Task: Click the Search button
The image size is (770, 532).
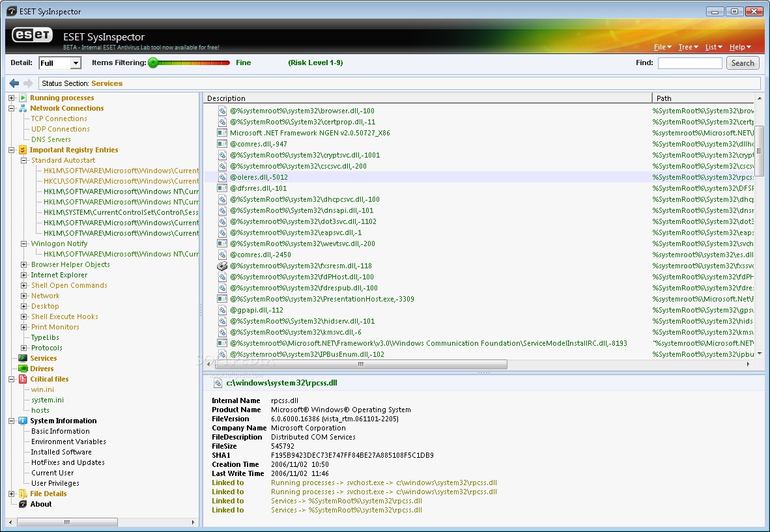Action: click(743, 63)
